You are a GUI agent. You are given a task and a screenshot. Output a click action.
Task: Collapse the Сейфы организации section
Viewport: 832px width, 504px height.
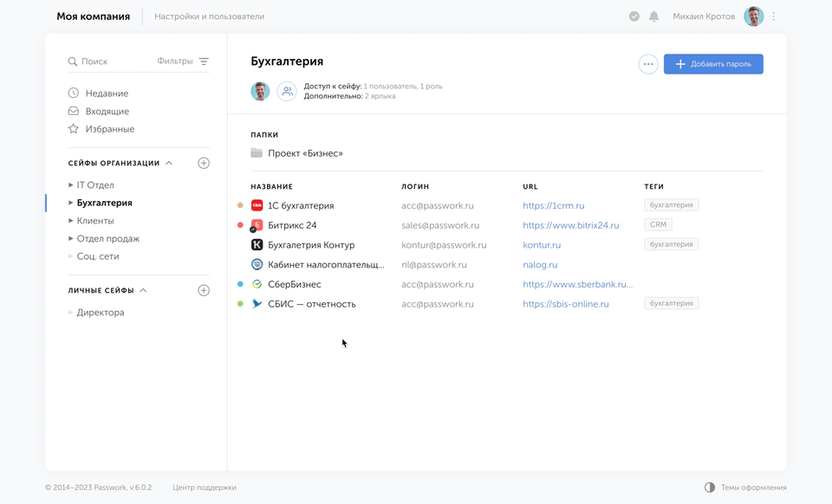tap(169, 163)
